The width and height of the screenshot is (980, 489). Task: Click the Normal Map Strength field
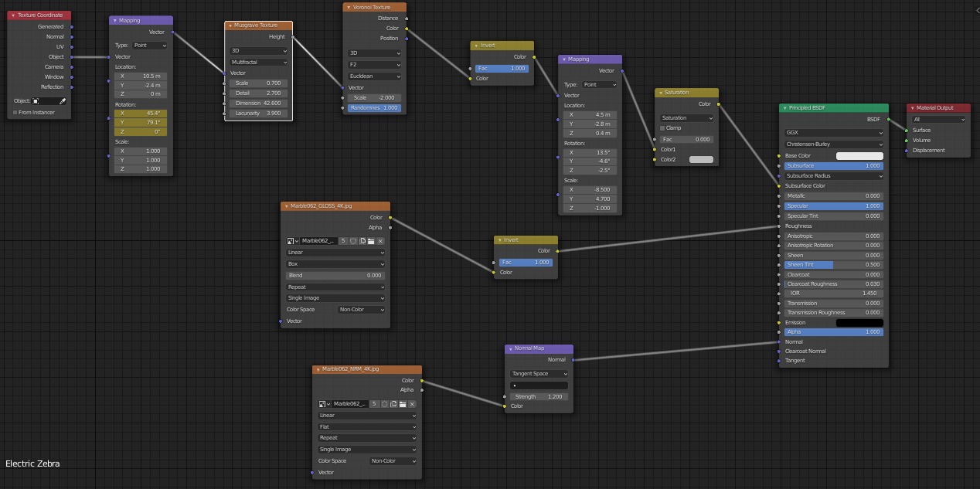pos(539,397)
